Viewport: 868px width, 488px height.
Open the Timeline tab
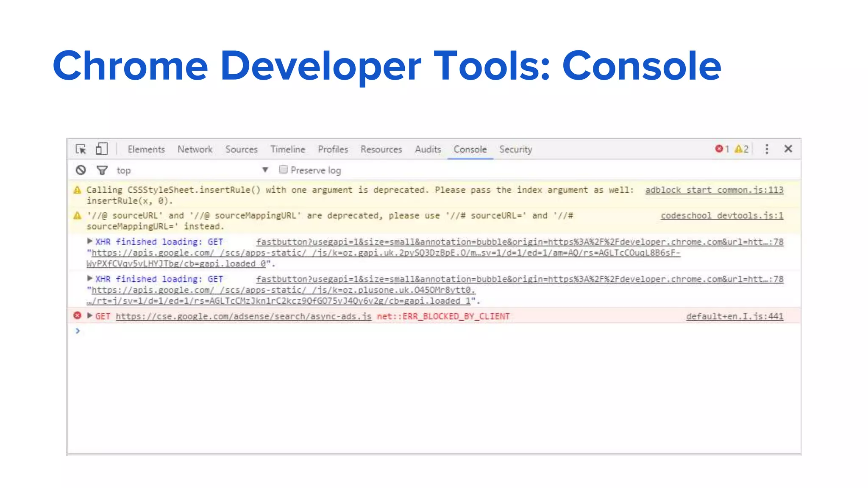[x=288, y=149]
